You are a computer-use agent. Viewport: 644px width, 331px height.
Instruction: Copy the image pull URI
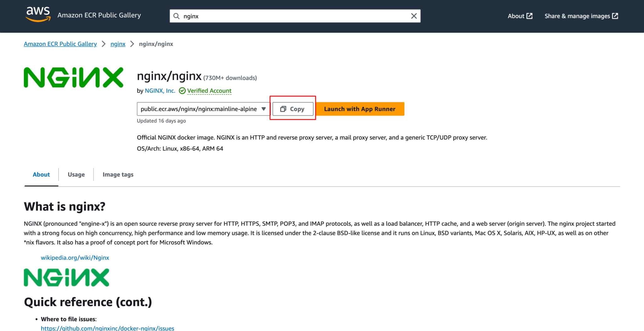click(293, 109)
